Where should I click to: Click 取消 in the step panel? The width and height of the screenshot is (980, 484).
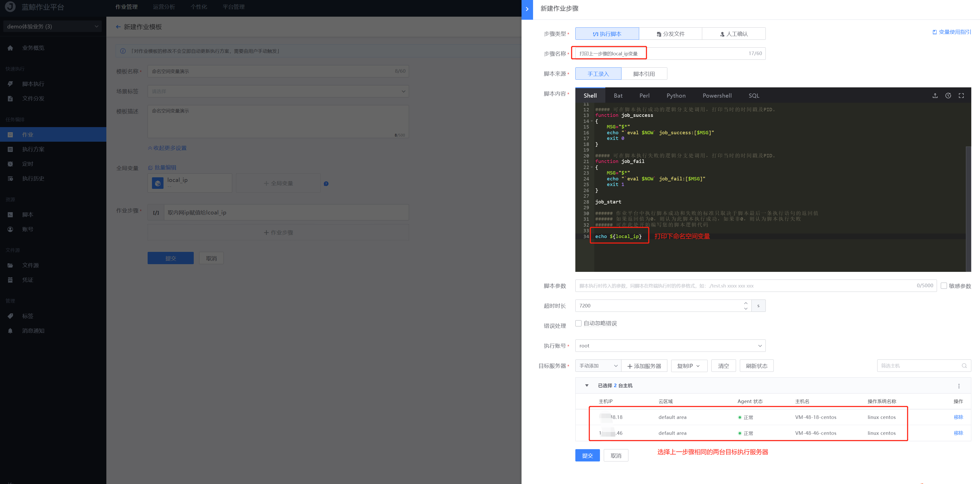point(616,456)
